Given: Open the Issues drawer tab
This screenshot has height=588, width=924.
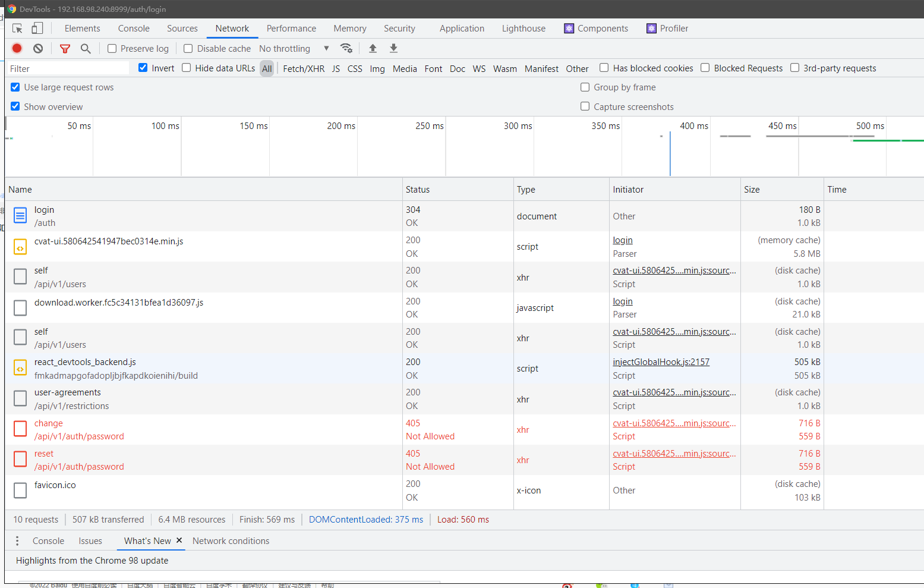Looking at the screenshot, I should [x=90, y=540].
